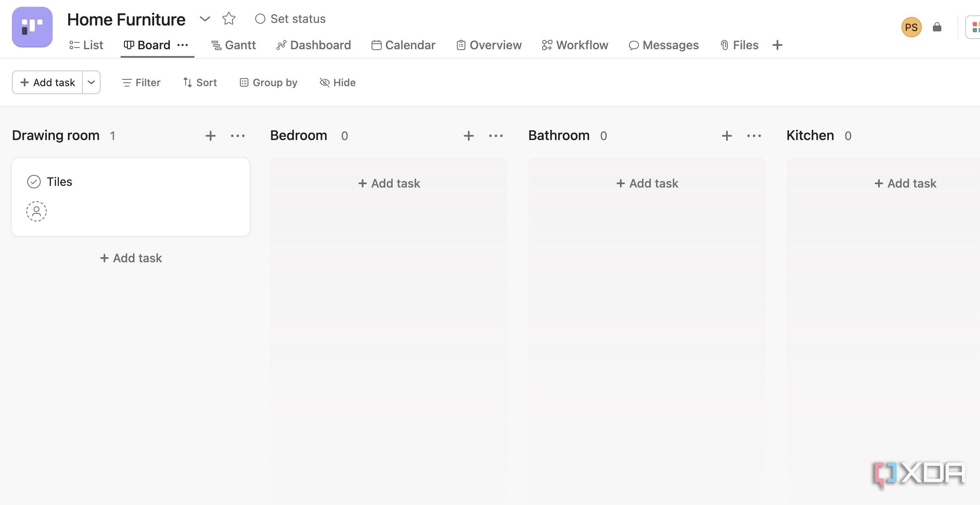980x505 pixels.
Task: Open the Workflow tab
Action: click(575, 45)
